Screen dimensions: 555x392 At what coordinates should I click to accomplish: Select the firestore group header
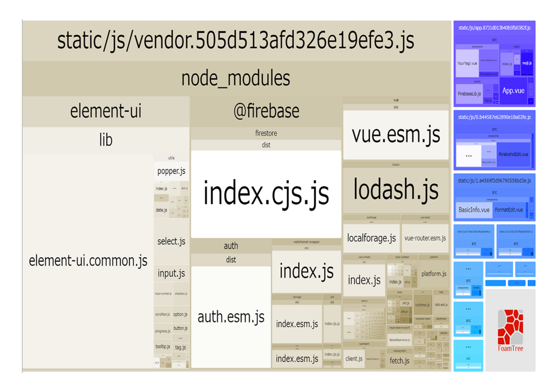tap(266, 133)
